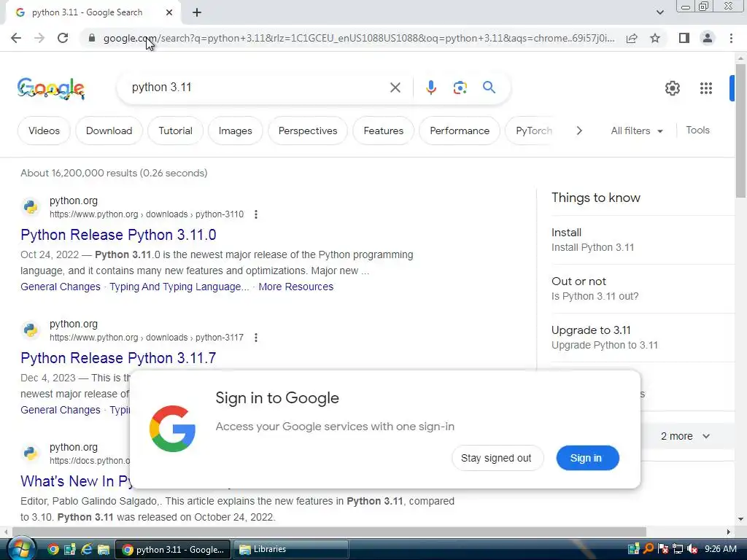The image size is (747, 560).
Task: Toggle the Chrome side panel icon
Action: tap(684, 38)
